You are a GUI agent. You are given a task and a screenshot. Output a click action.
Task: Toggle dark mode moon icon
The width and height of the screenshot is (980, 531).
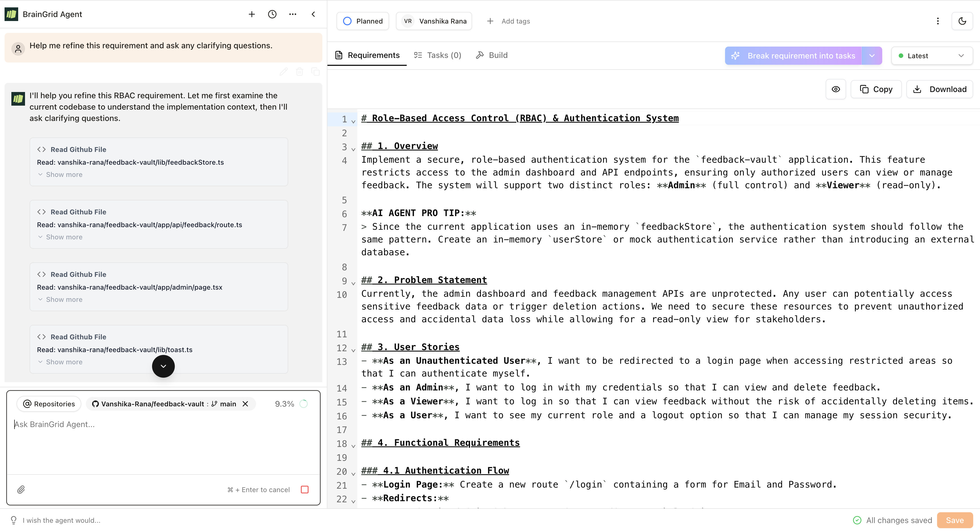tap(962, 21)
